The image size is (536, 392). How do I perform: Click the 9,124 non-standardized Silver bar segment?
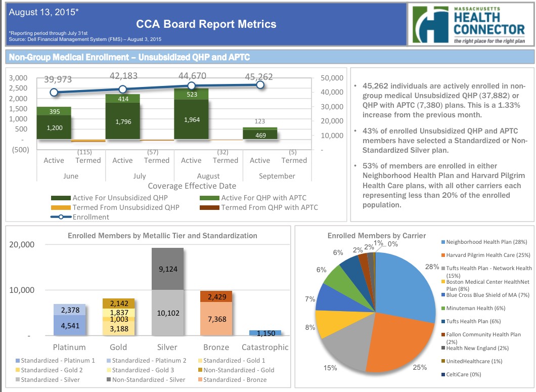167,269
